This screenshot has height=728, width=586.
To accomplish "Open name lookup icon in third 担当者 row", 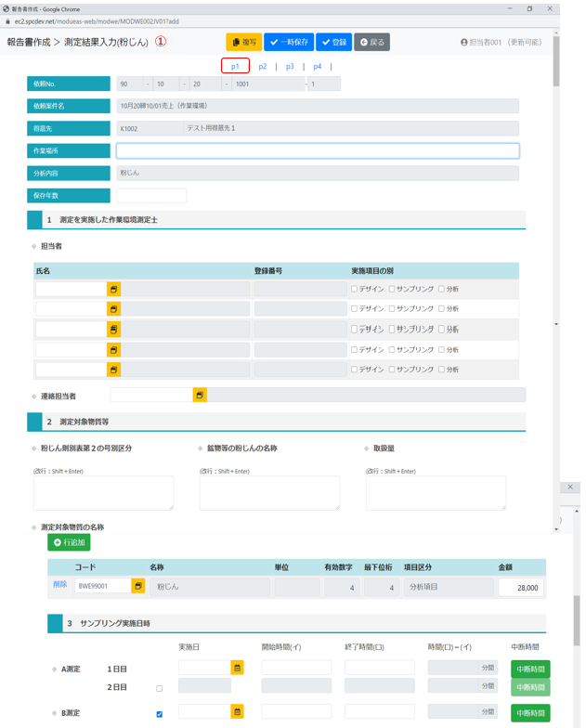I will [x=113, y=330].
